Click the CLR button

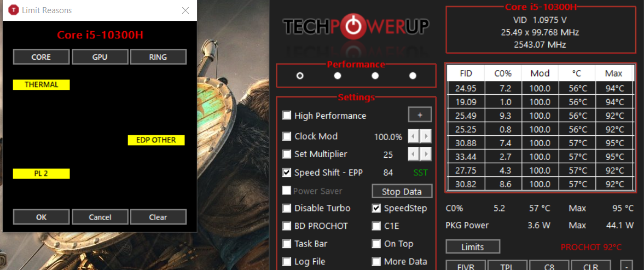click(x=591, y=266)
